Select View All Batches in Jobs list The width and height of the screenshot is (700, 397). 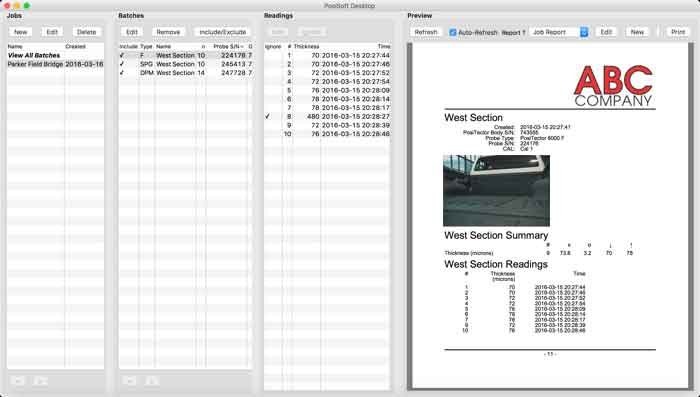pos(34,55)
